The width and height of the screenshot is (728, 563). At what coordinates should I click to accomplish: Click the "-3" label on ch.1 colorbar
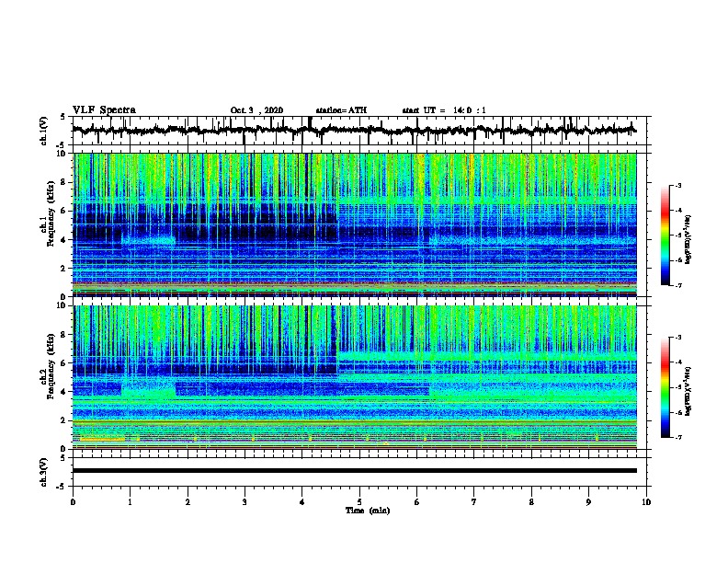pos(677,186)
